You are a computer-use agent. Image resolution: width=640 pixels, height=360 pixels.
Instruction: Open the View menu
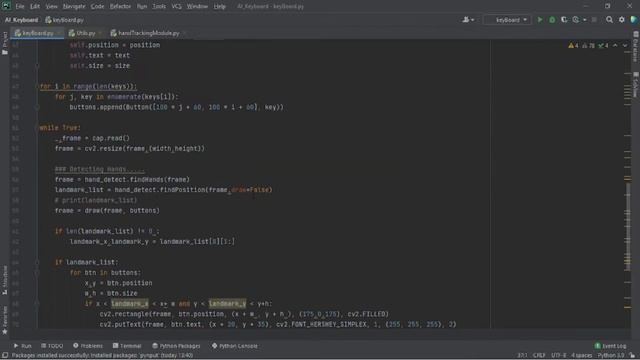pos(51,6)
